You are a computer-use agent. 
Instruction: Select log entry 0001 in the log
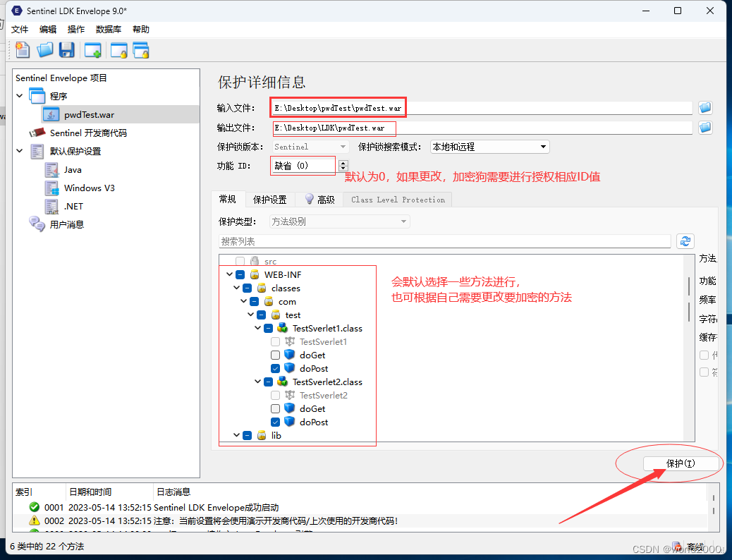360,507
